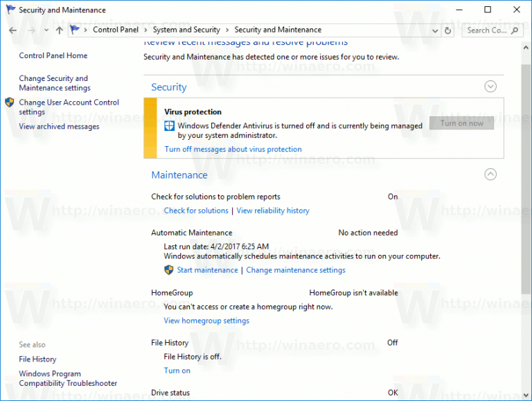
Task: Click the Up one level arrow
Action: pyautogui.click(x=59, y=30)
